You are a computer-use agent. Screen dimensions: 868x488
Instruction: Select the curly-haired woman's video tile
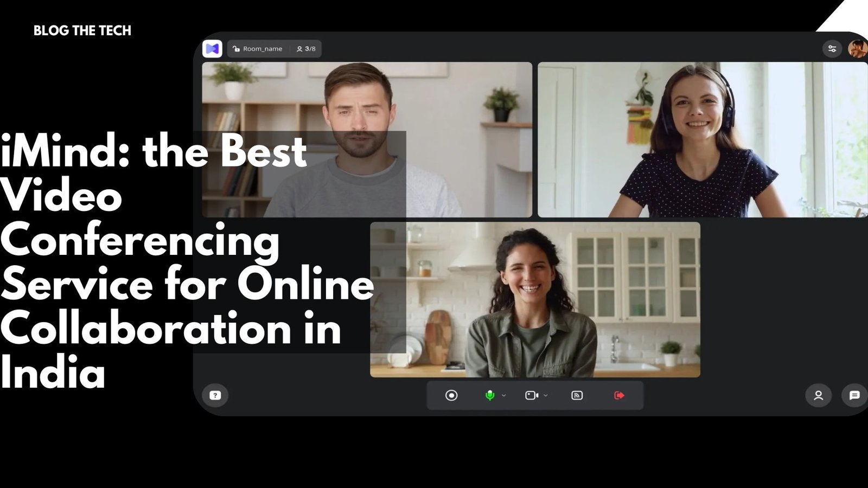tap(535, 299)
